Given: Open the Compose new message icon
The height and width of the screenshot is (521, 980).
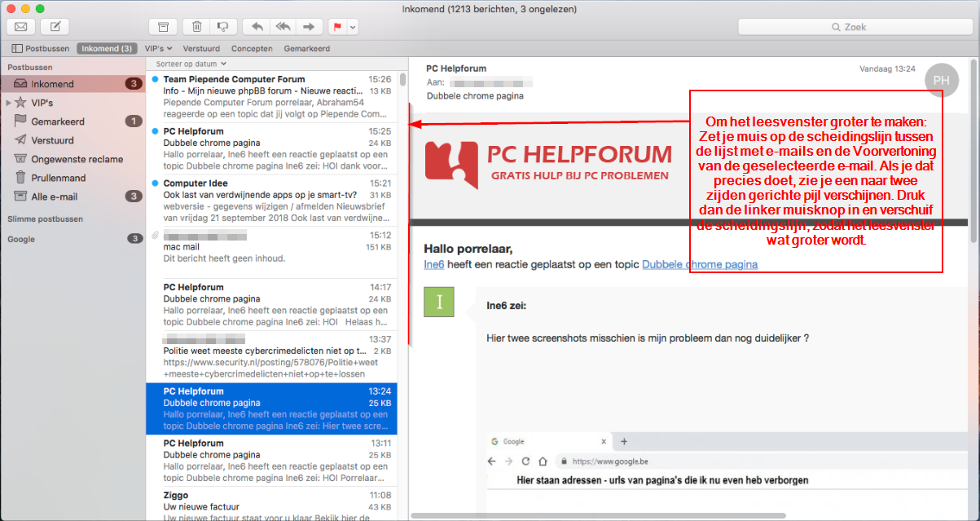Looking at the screenshot, I should pos(53,26).
